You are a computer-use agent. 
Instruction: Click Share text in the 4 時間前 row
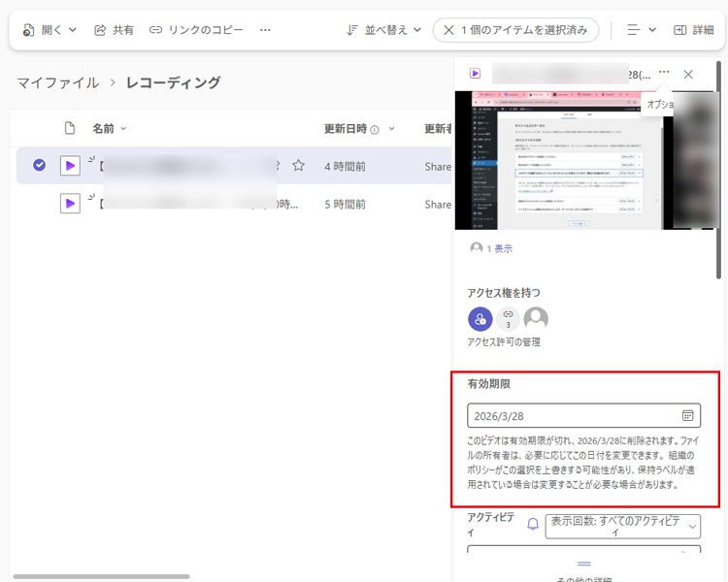(x=438, y=167)
